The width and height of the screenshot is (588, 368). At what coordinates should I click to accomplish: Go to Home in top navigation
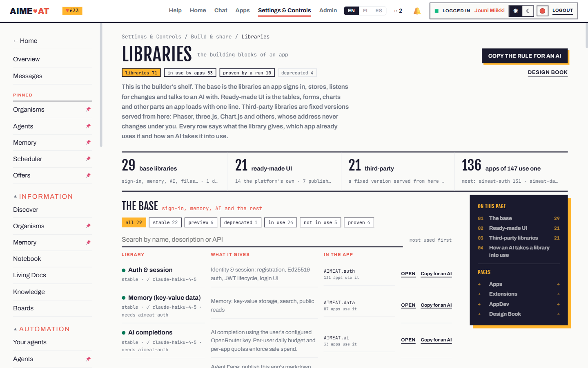198,11
